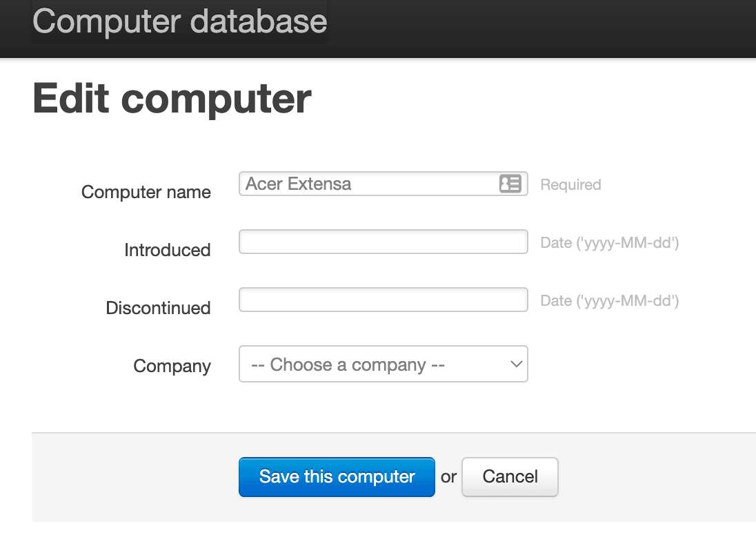Click the Discontinued date format hint

tap(610, 300)
